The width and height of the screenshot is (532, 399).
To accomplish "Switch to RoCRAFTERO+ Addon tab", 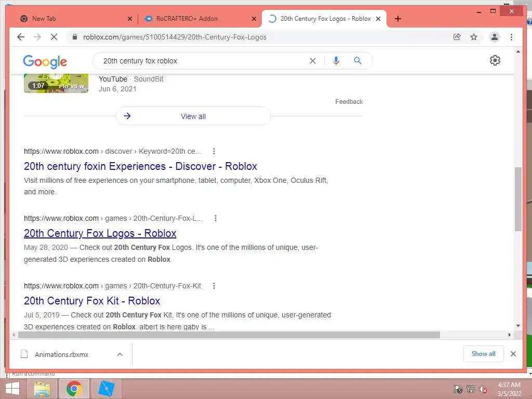I will pyautogui.click(x=199, y=19).
